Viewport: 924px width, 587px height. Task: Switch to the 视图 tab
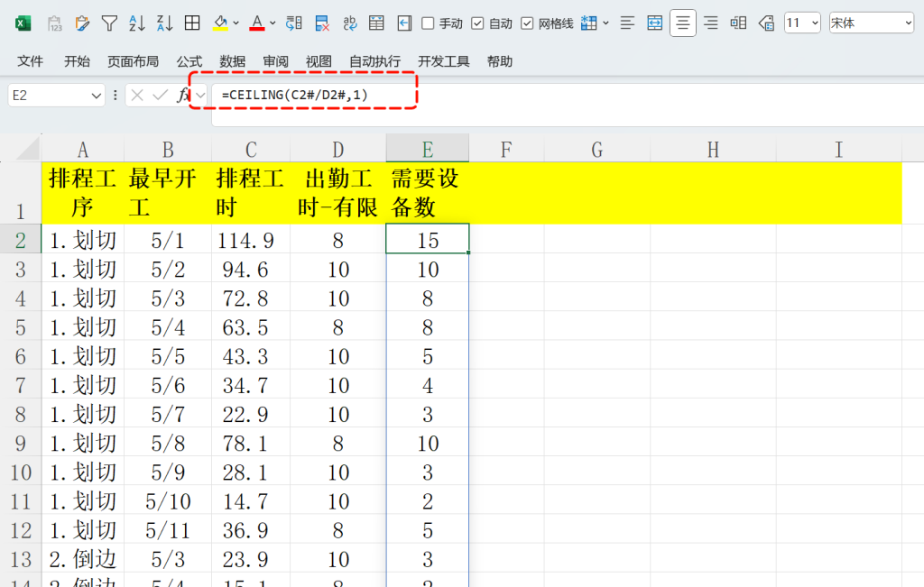tap(319, 61)
